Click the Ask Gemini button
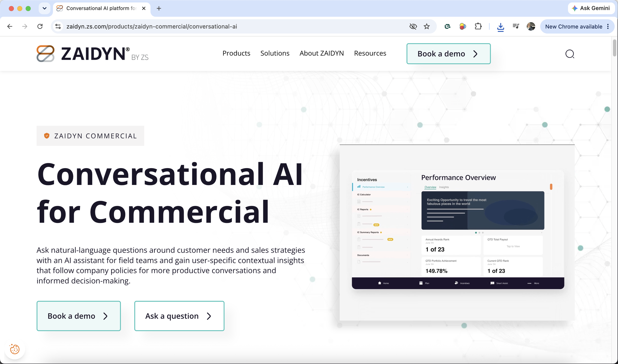This screenshot has height=364, width=618. (x=591, y=8)
